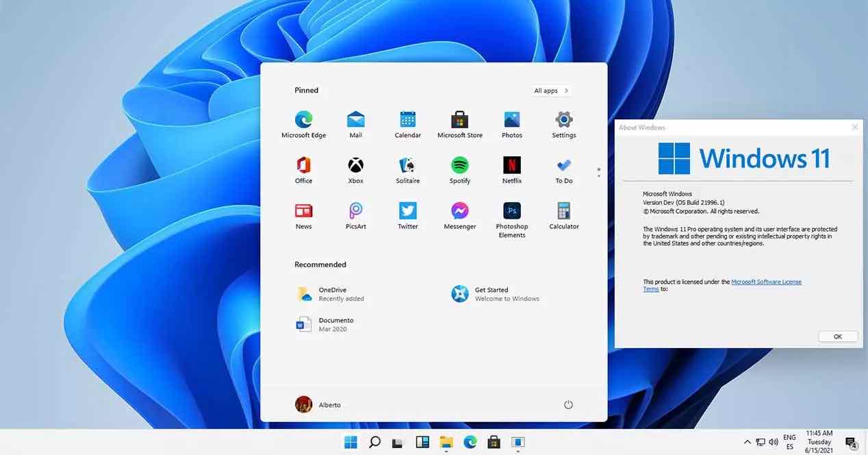868x455 pixels.
Task: Launch PicsArt
Action: click(x=356, y=215)
